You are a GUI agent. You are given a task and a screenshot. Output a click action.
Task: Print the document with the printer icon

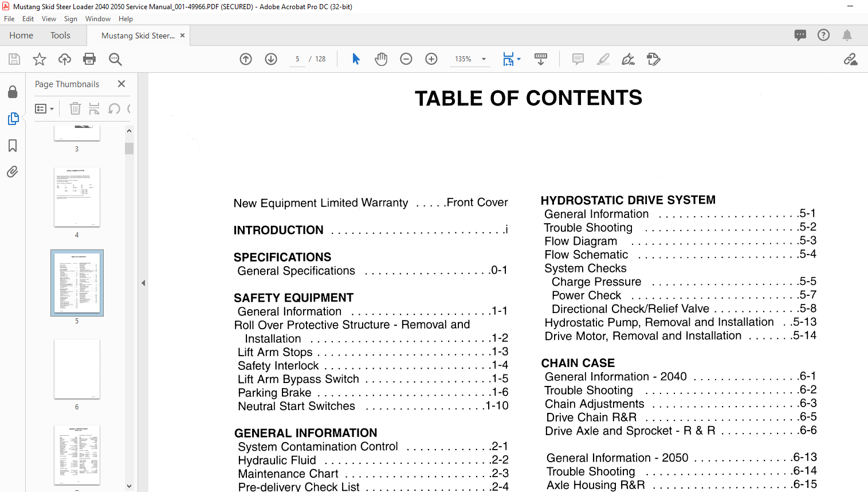tap(89, 59)
